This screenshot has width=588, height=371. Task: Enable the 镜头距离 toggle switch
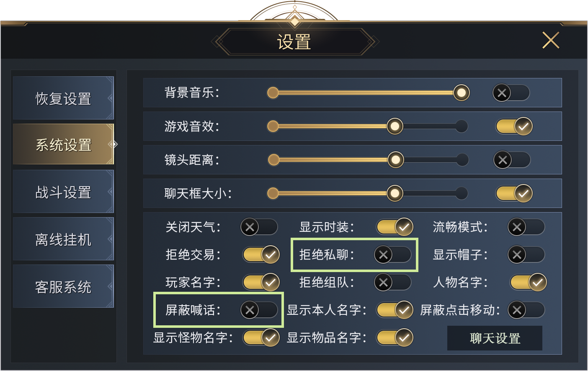click(x=512, y=160)
